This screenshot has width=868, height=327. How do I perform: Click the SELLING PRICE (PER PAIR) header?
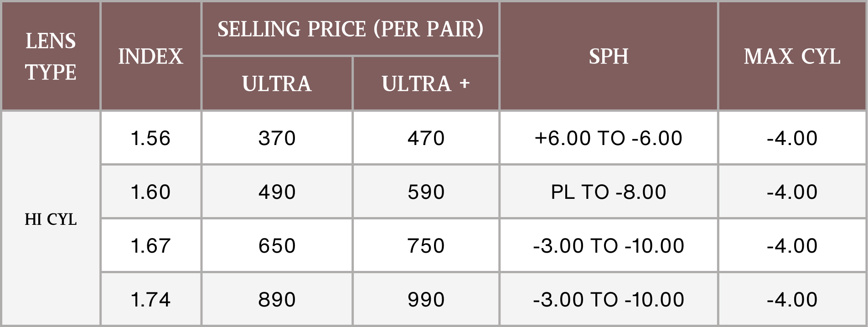tap(350, 29)
